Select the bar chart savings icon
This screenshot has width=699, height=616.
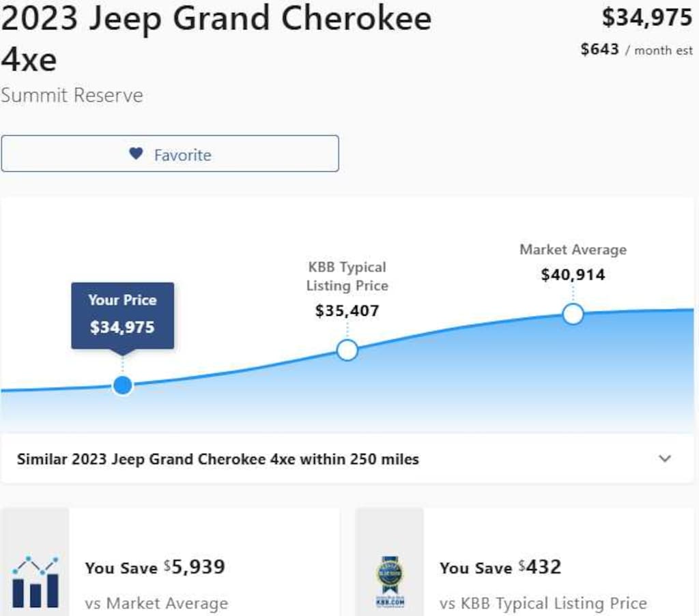[x=35, y=585]
